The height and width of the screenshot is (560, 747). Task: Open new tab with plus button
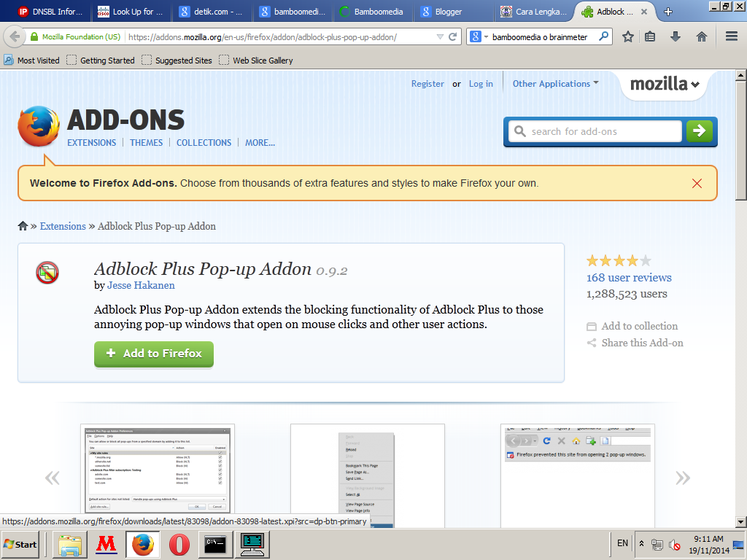(668, 12)
